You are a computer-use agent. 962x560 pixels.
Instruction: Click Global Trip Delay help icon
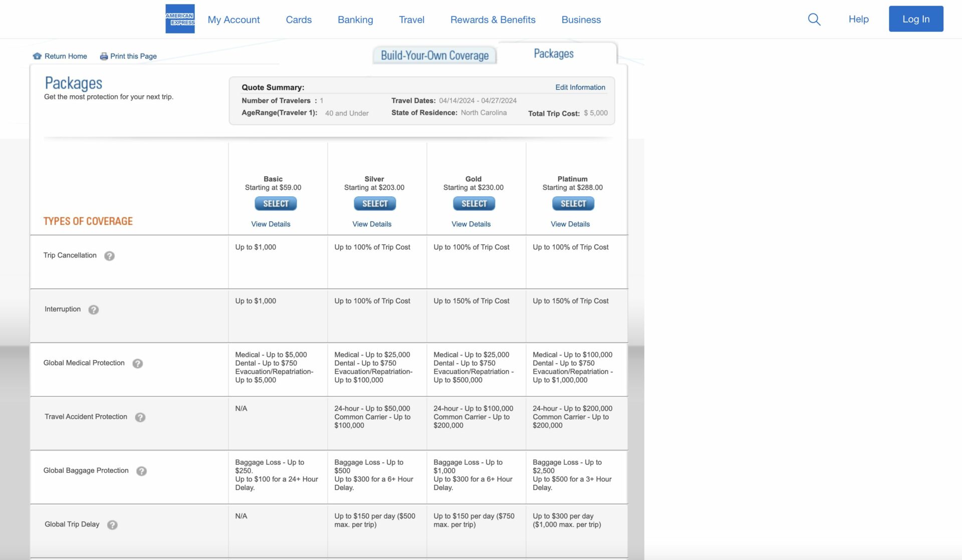click(x=112, y=525)
